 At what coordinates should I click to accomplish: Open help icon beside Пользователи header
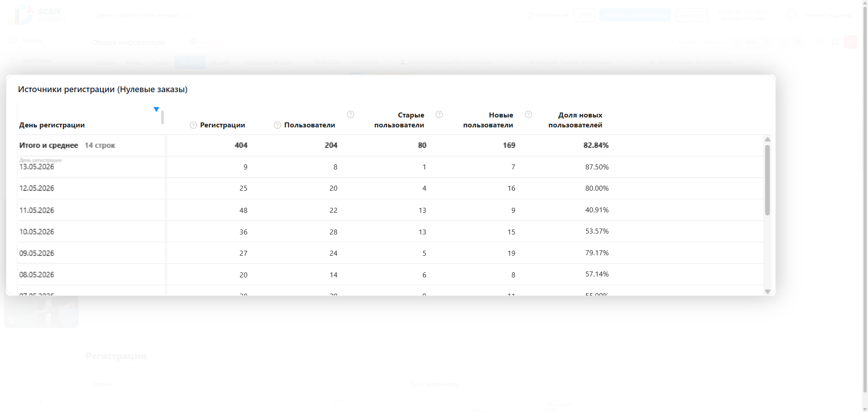pyautogui.click(x=277, y=125)
